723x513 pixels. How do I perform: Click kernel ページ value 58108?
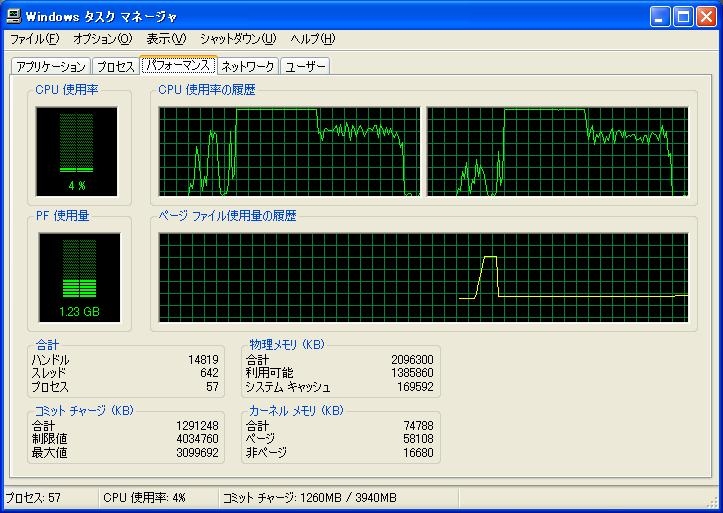click(x=418, y=439)
